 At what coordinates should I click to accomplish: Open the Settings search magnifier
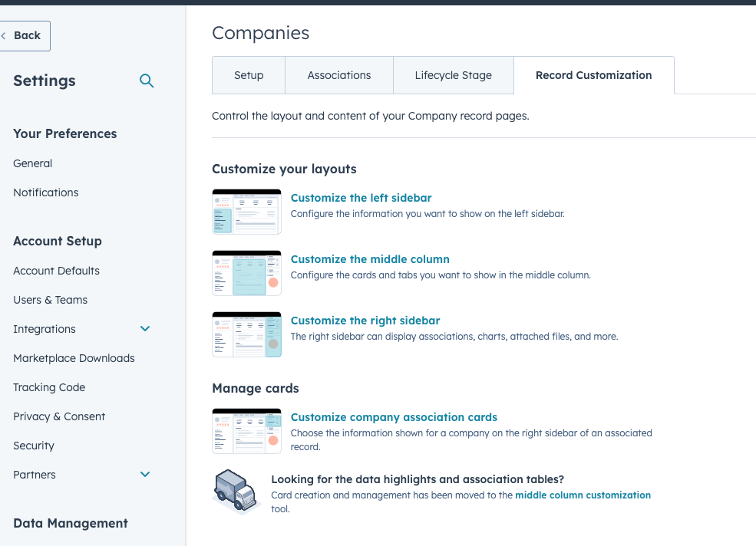pos(146,81)
